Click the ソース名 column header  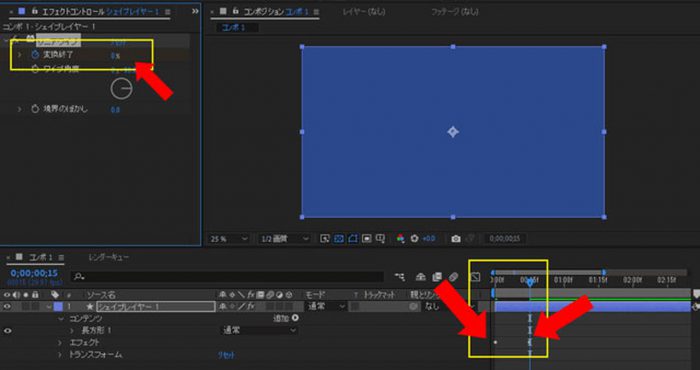coord(101,295)
